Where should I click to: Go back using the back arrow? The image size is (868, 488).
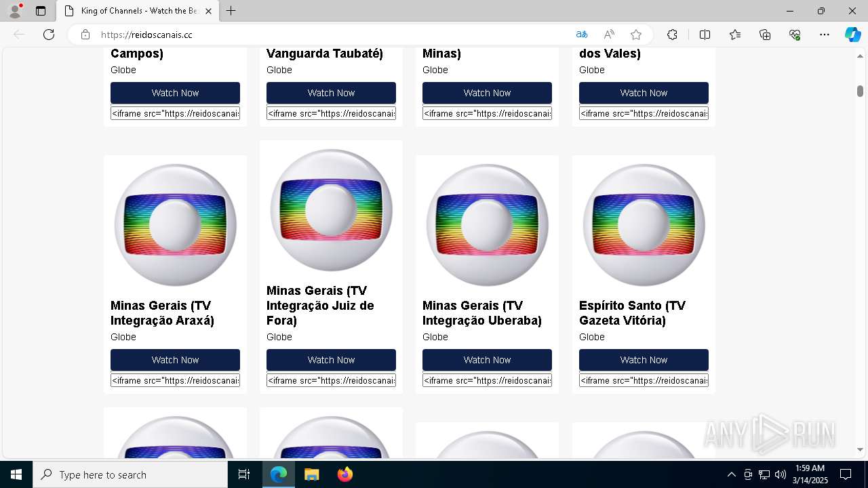pyautogui.click(x=19, y=35)
